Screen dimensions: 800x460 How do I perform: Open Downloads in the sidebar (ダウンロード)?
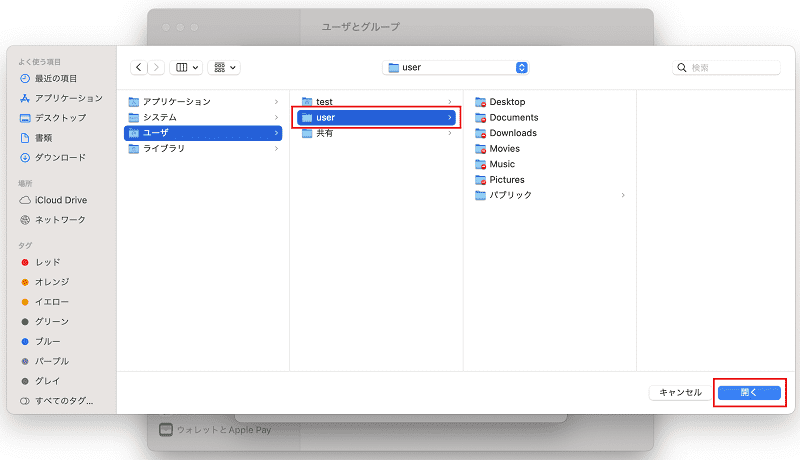(x=53, y=158)
